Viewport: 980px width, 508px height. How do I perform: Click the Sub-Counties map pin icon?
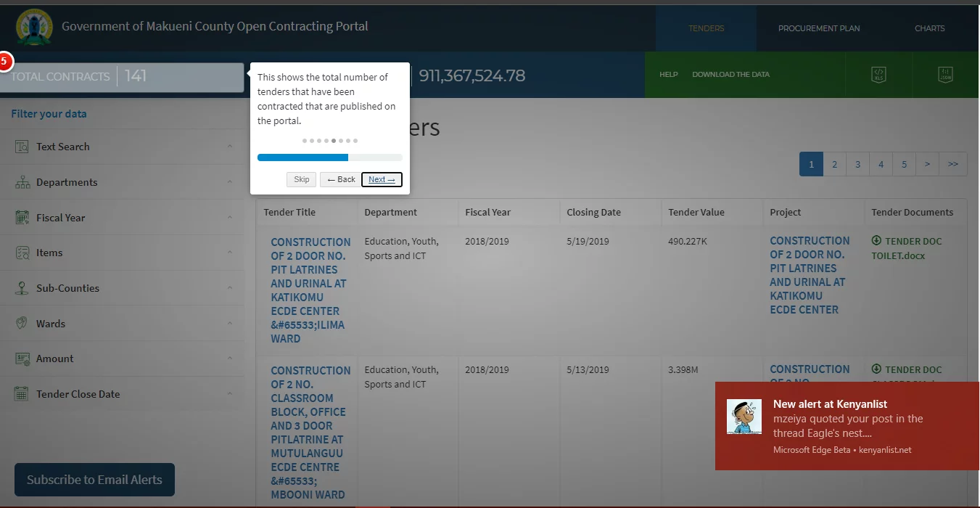point(22,288)
